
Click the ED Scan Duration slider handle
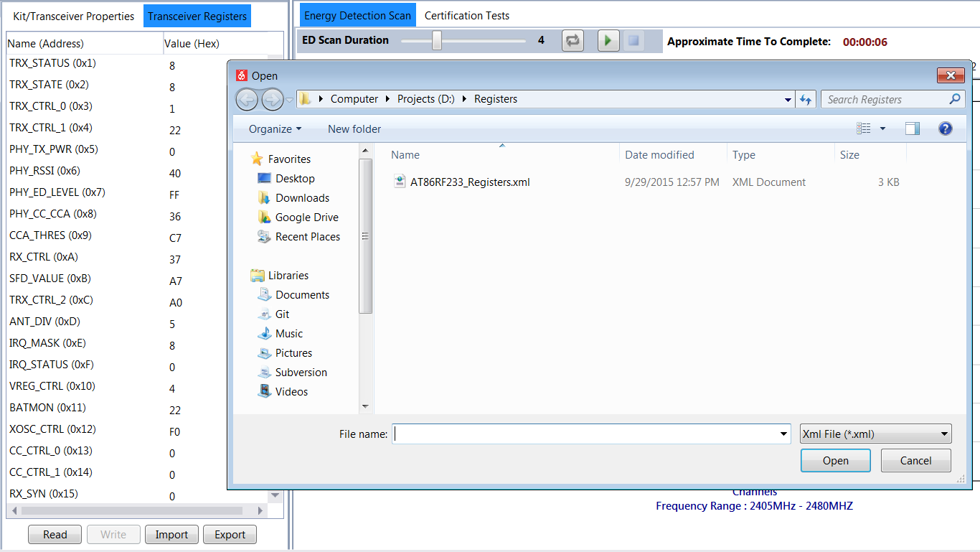point(436,41)
